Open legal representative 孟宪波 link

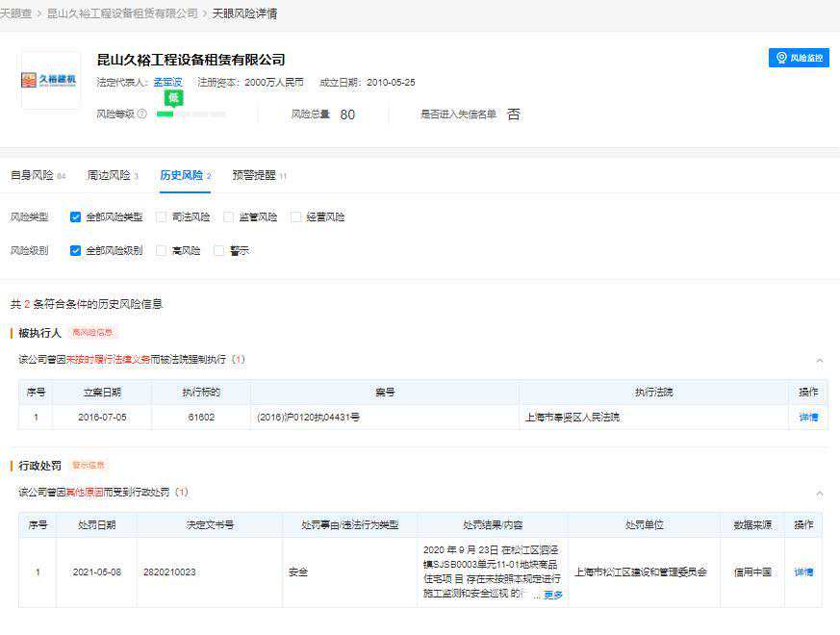pyautogui.click(x=167, y=83)
